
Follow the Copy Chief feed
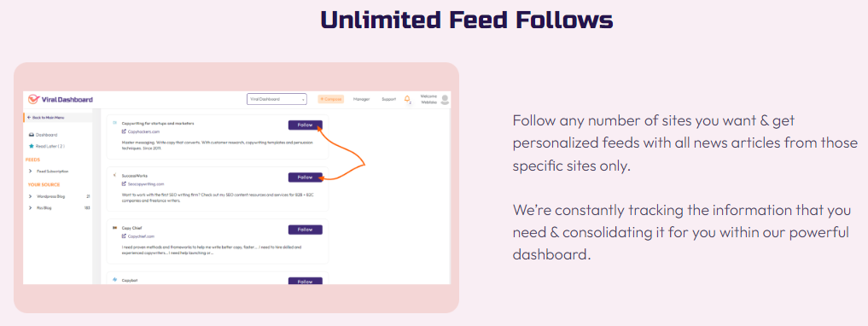coord(305,230)
